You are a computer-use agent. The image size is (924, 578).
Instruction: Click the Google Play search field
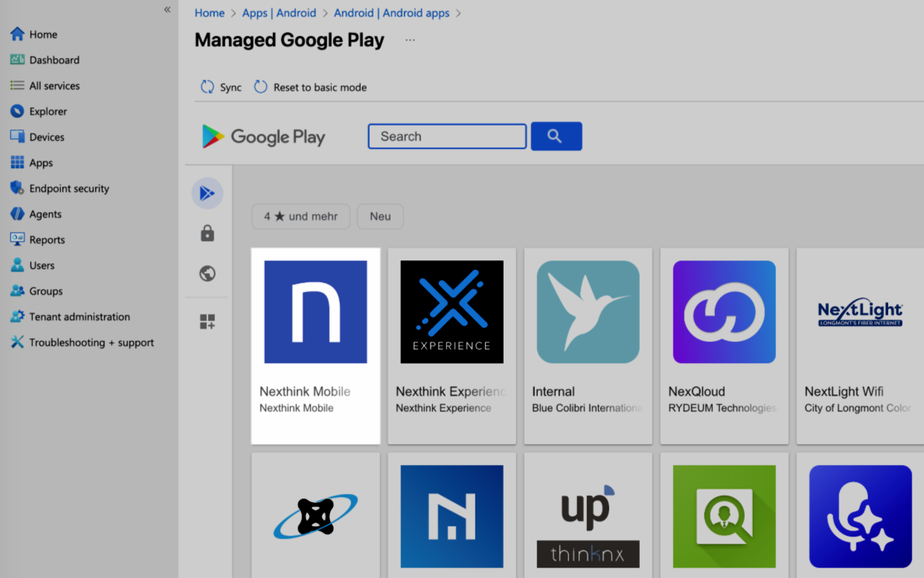(447, 136)
